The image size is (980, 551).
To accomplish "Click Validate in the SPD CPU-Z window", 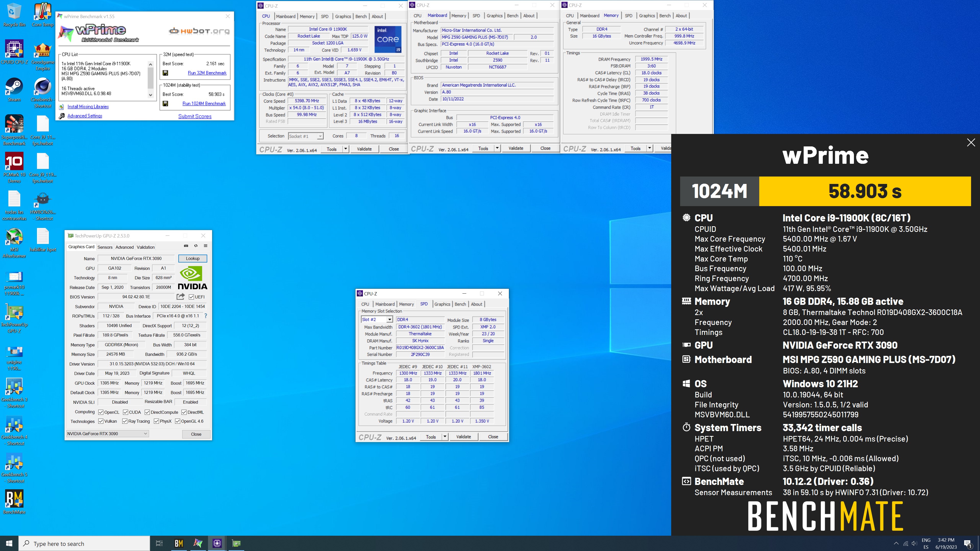I will 463,436.
